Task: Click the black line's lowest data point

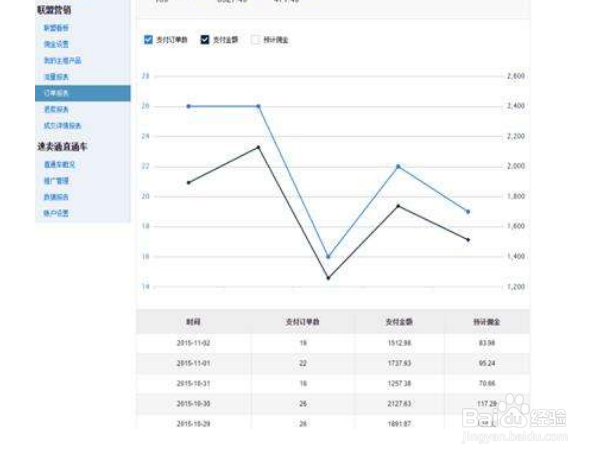Action: [328, 278]
